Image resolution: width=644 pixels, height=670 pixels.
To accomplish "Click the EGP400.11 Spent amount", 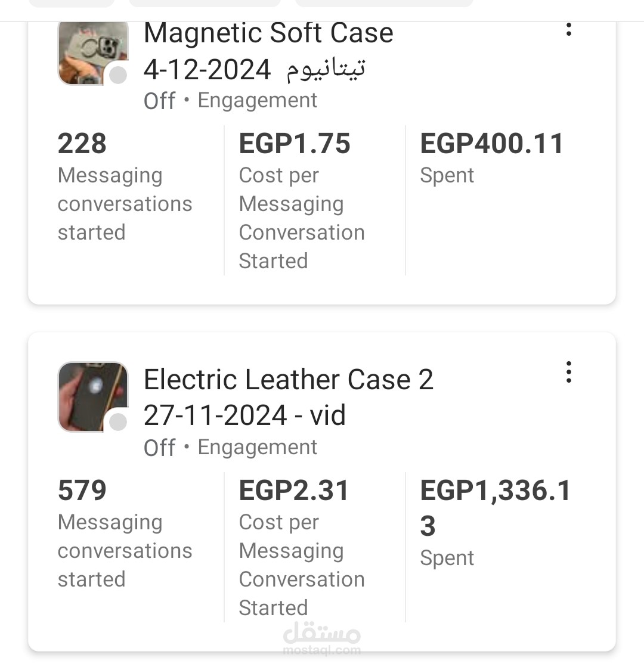I will coord(491,144).
